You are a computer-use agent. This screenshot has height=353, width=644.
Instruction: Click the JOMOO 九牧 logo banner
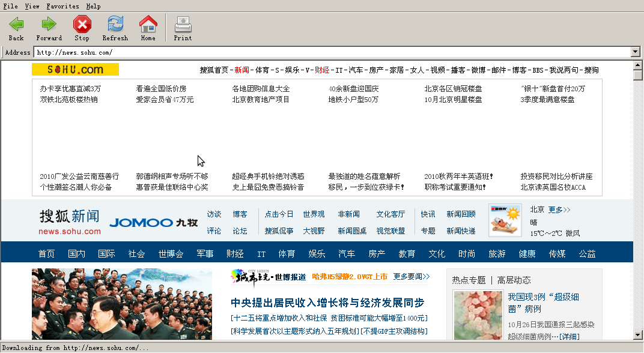tap(154, 223)
